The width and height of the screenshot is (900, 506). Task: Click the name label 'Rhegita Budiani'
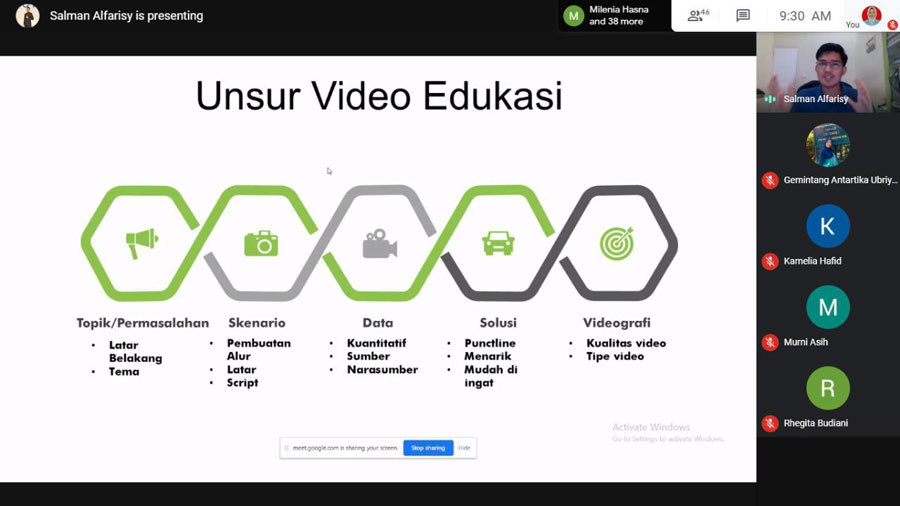(816, 423)
